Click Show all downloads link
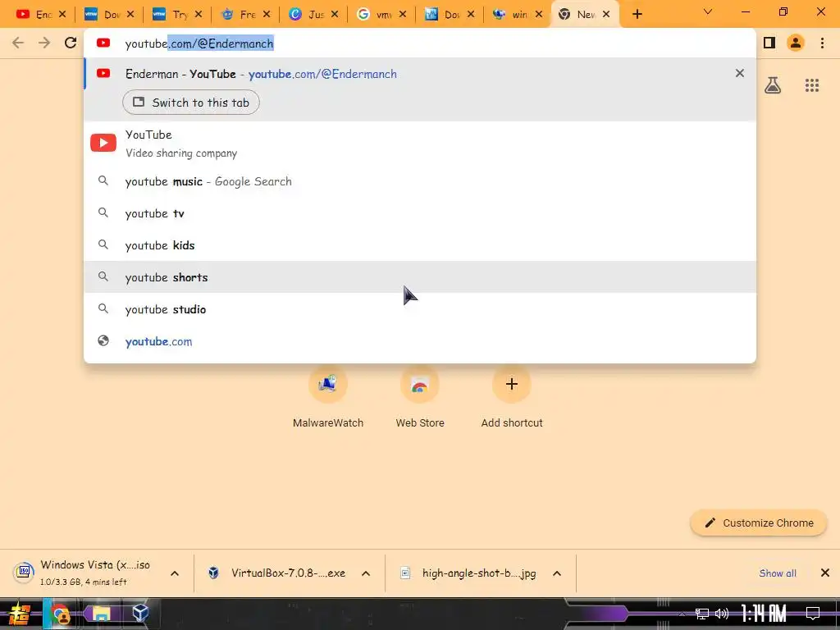The image size is (840, 630). 778,573
